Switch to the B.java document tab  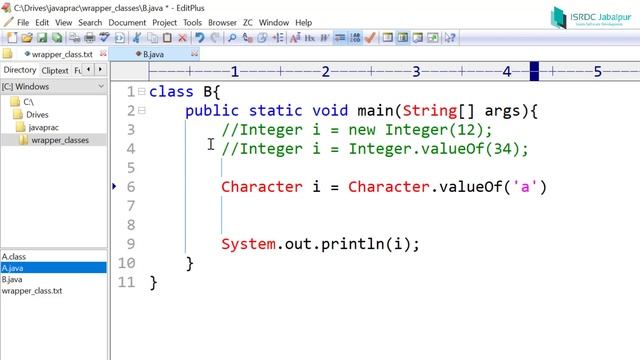tap(153, 54)
